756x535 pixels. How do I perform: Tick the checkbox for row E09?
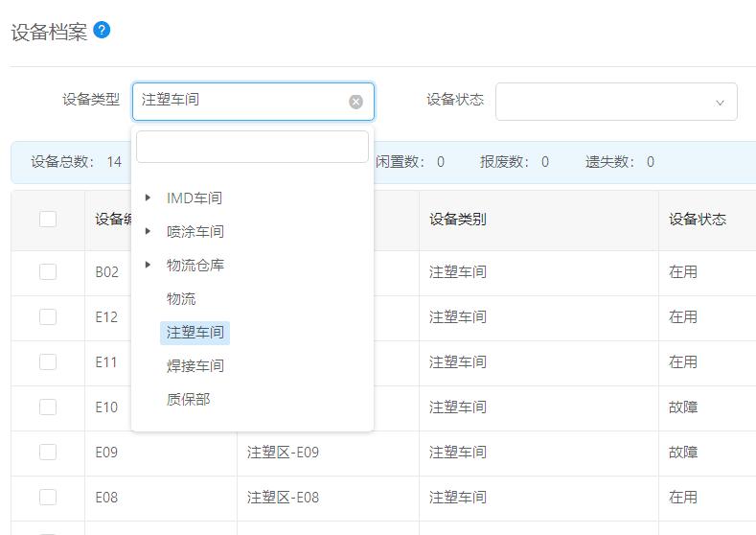48,452
